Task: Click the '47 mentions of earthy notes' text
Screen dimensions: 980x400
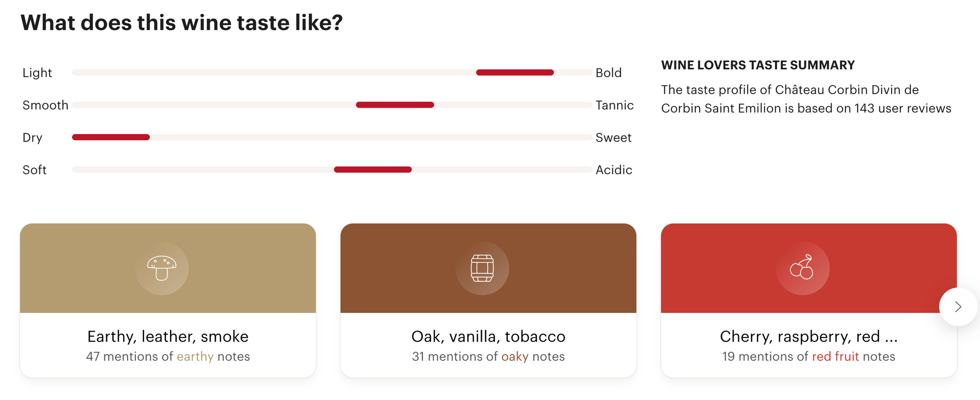Action: tap(168, 356)
